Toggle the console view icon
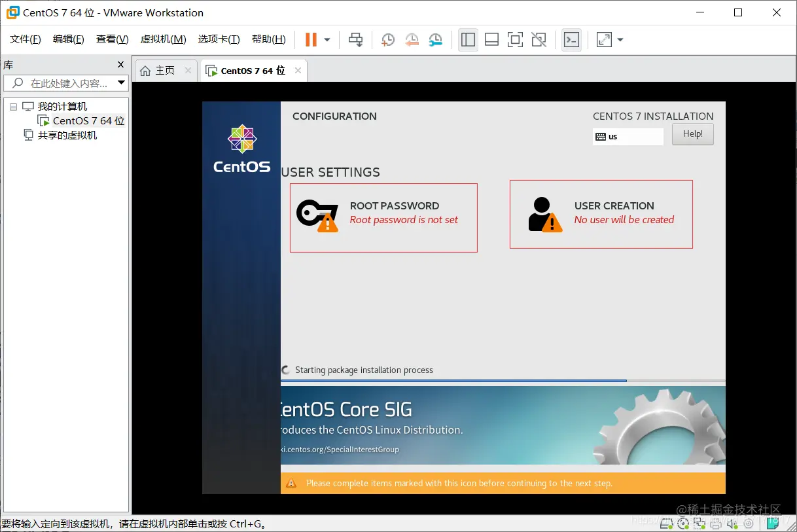Image resolution: width=797 pixels, height=532 pixels. pyautogui.click(x=571, y=40)
